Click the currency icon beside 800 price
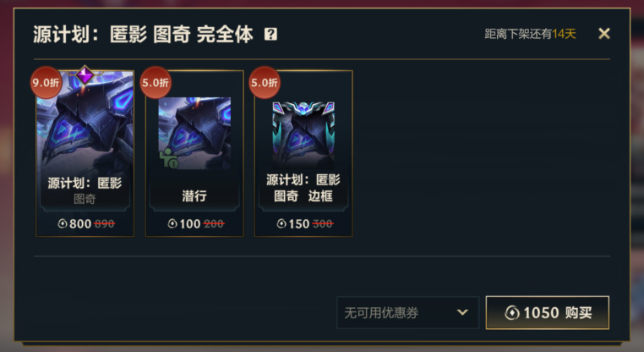The width and height of the screenshot is (644, 352). [63, 223]
